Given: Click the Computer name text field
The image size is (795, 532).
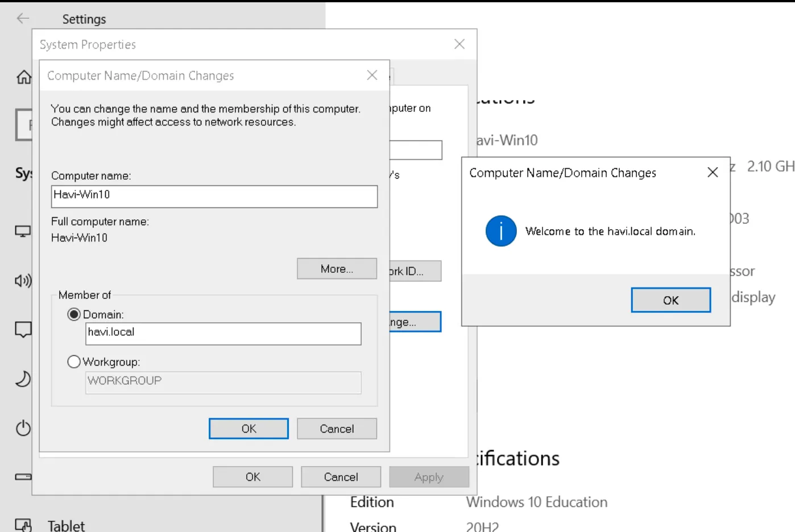Looking at the screenshot, I should pyautogui.click(x=214, y=197).
